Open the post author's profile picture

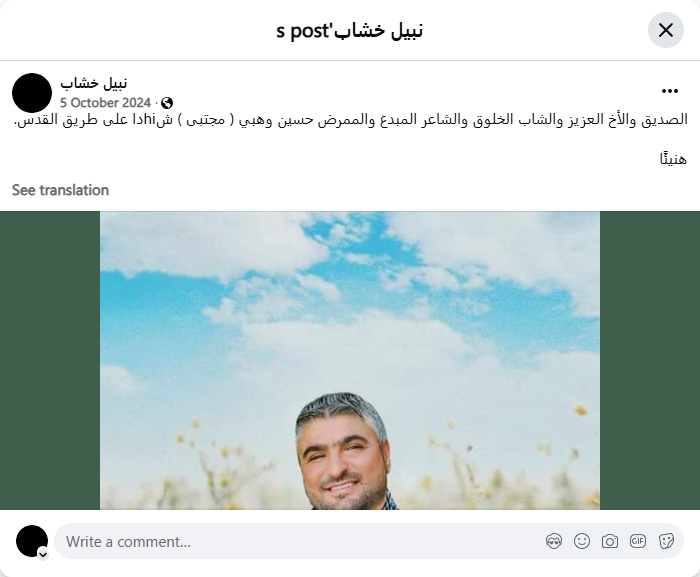[32, 93]
